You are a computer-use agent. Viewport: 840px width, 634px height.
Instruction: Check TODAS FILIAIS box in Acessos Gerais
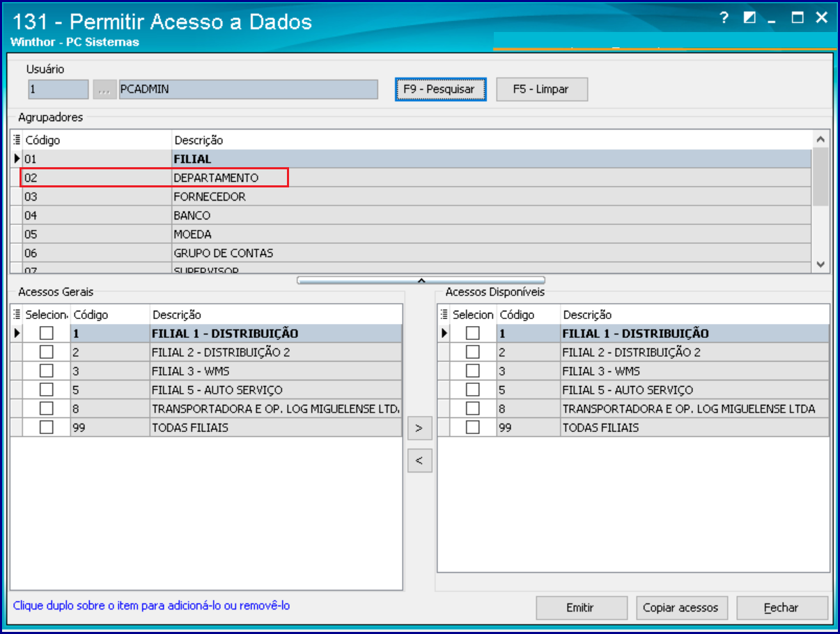[x=46, y=428]
